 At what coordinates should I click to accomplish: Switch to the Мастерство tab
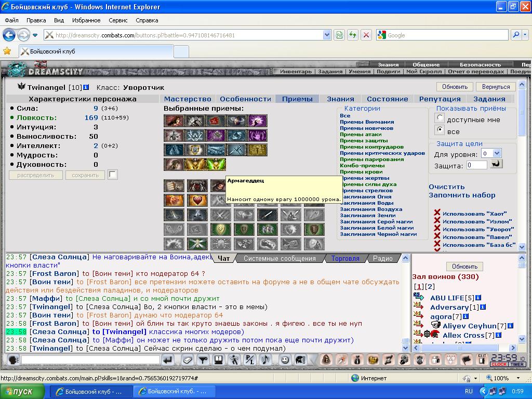(187, 99)
